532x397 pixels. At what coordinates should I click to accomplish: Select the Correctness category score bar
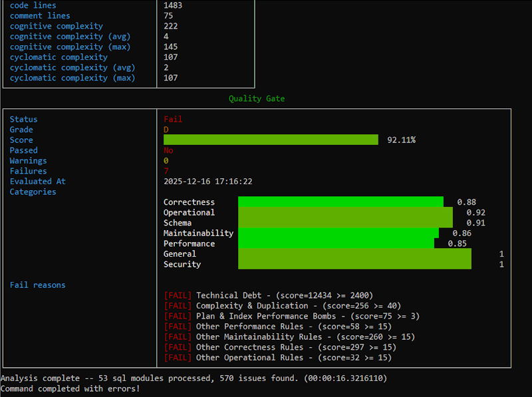pos(341,201)
